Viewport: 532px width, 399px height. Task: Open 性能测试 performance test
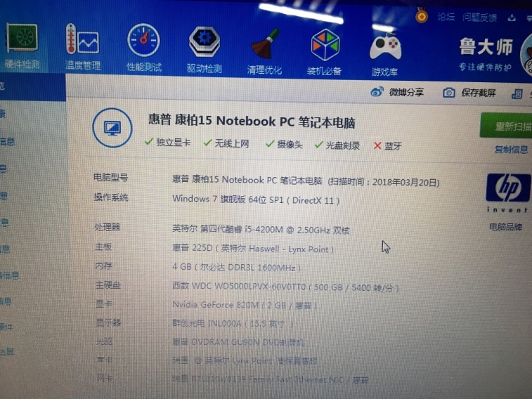click(144, 48)
